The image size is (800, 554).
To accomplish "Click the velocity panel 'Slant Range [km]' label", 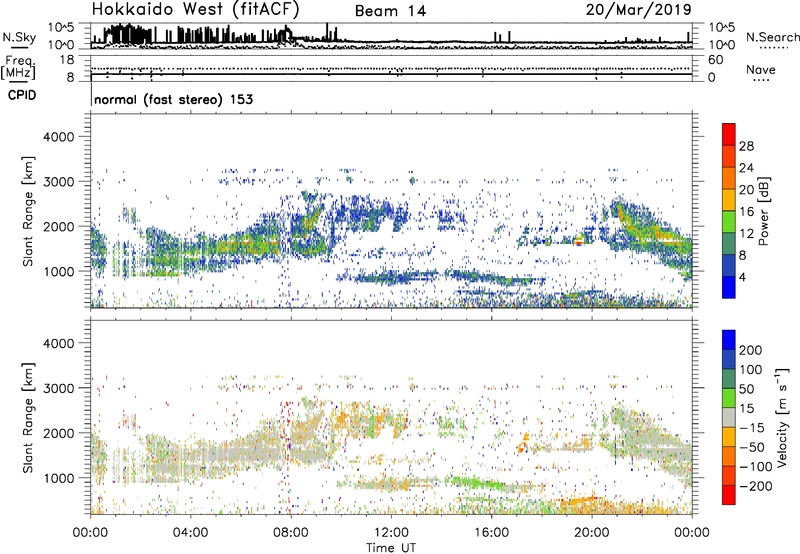I will click(x=28, y=417).
